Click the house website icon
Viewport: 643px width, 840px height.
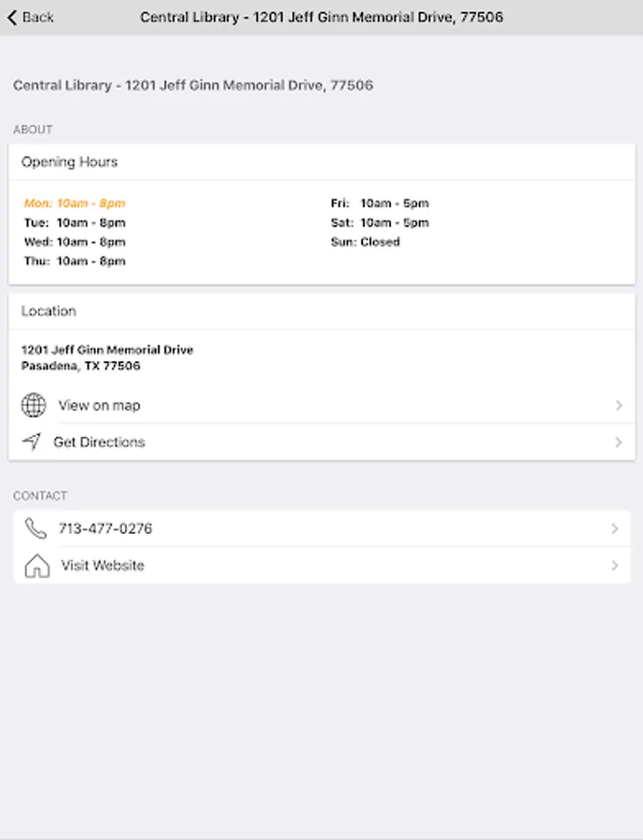pos(36,566)
